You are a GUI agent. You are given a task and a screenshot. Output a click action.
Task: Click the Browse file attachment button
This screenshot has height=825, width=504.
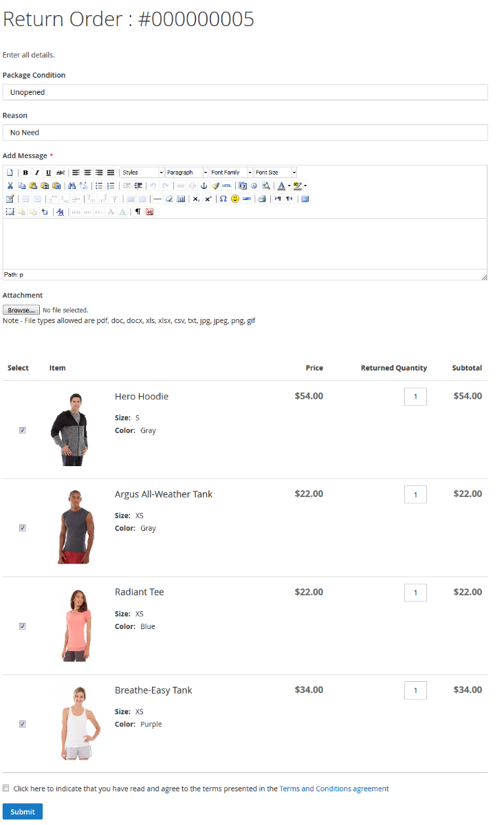click(21, 310)
